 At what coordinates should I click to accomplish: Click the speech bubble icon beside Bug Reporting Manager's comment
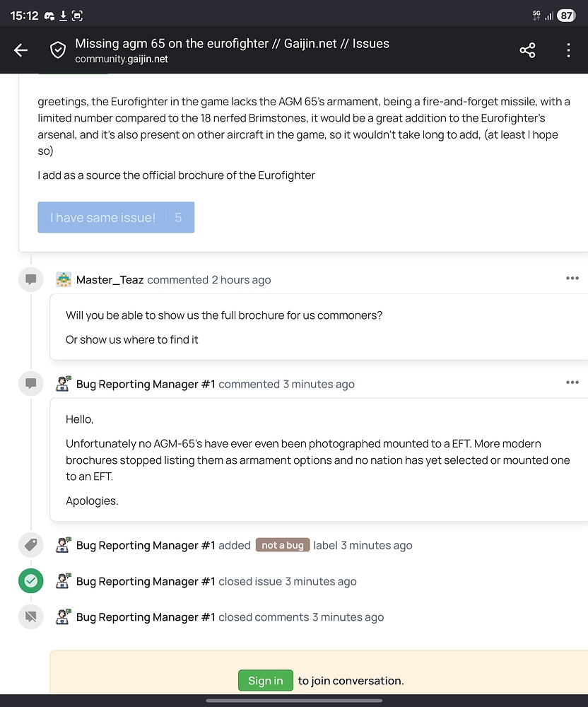[x=30, y=383]
